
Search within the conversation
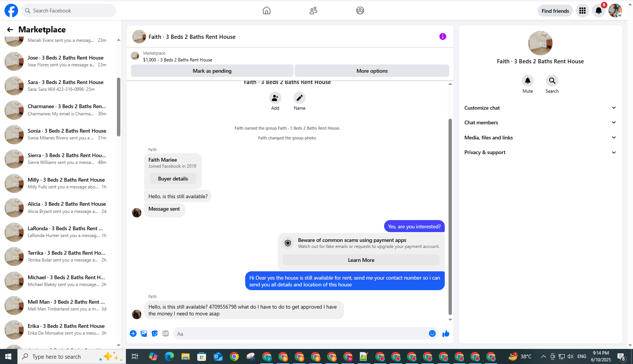[552, 81]
